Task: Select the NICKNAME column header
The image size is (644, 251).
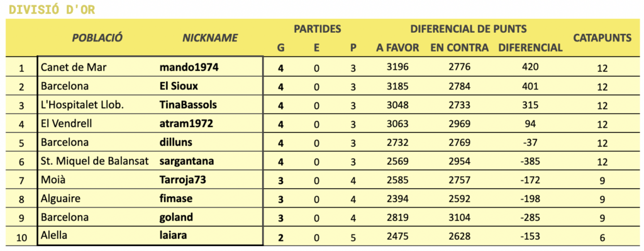Action: [x=210, y=38]
